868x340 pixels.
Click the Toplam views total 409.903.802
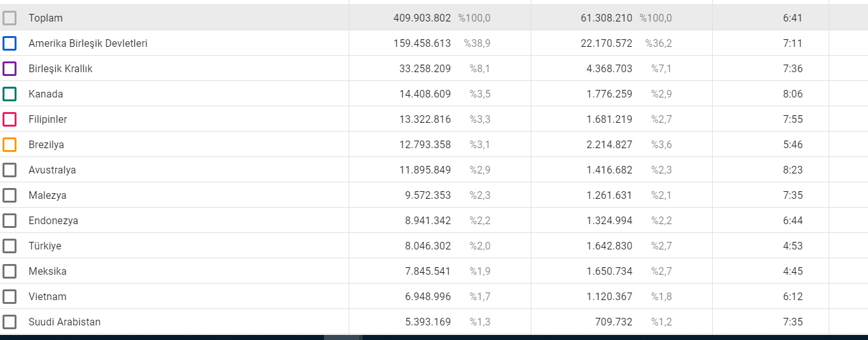422,18
